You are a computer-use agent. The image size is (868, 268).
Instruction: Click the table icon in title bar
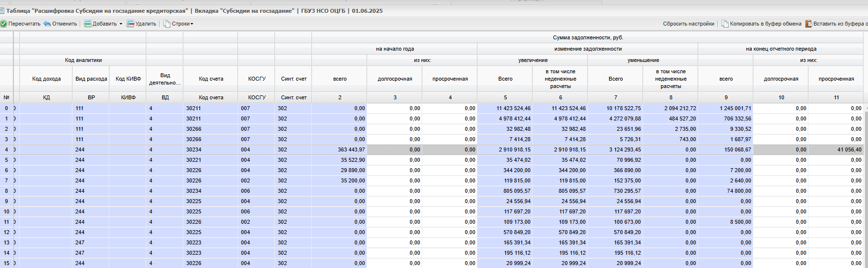tap(2, 11)
